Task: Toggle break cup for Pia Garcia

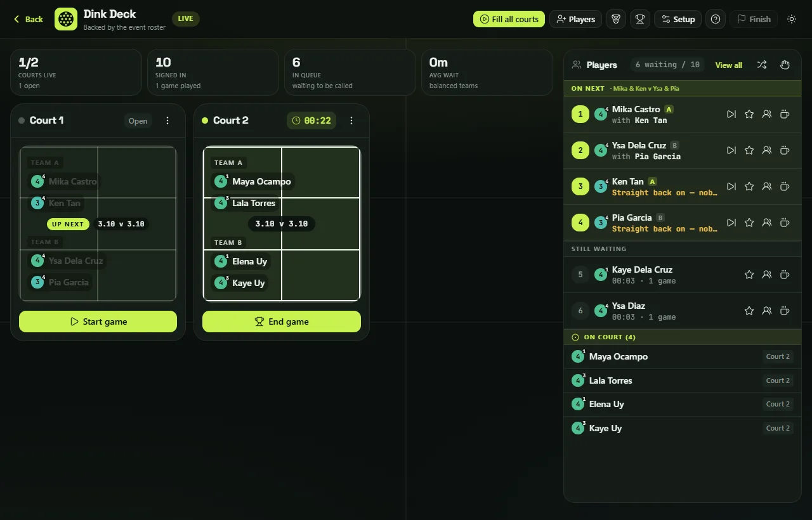Action: tap(785, 223)
